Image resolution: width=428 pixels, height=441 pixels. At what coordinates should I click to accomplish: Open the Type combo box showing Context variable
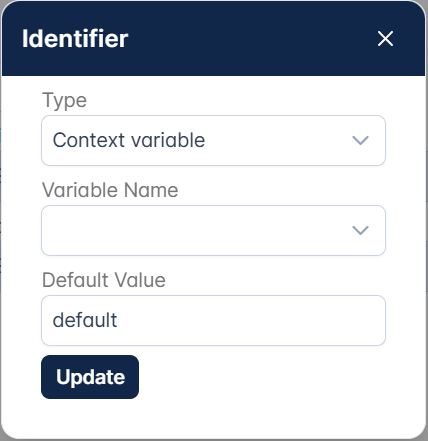pyautogui.click(x=213, y=140)
